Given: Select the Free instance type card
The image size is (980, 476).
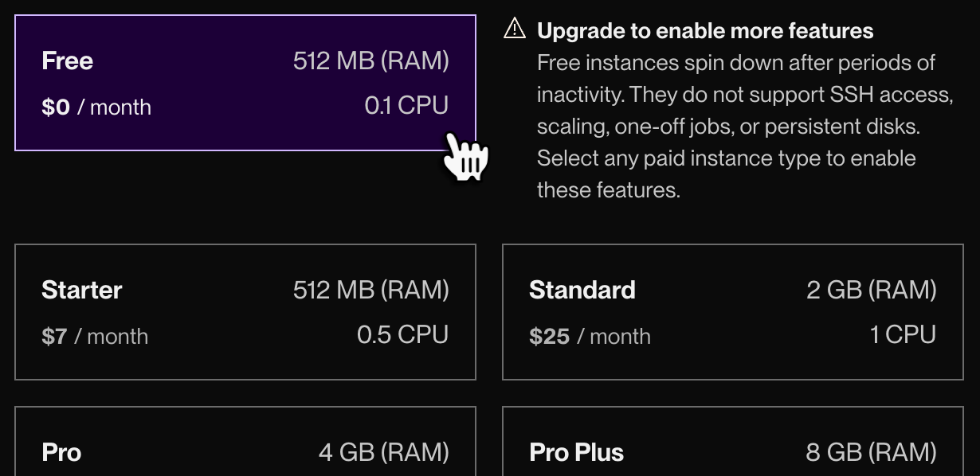Looking at the screenshot, I should tap(245, 83).
